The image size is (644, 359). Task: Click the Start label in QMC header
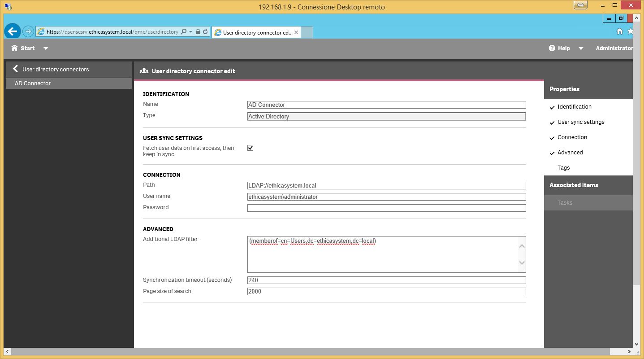(27, 48)
